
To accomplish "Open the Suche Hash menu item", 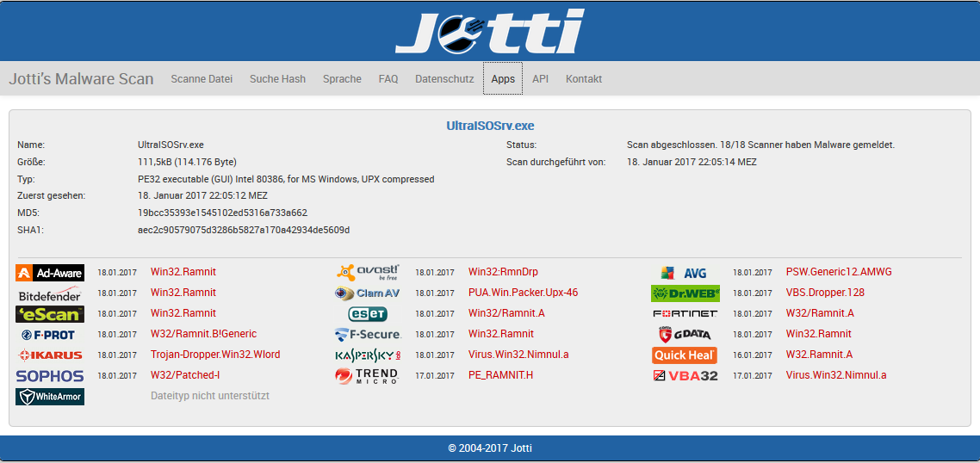I will [x=277, y=78].
